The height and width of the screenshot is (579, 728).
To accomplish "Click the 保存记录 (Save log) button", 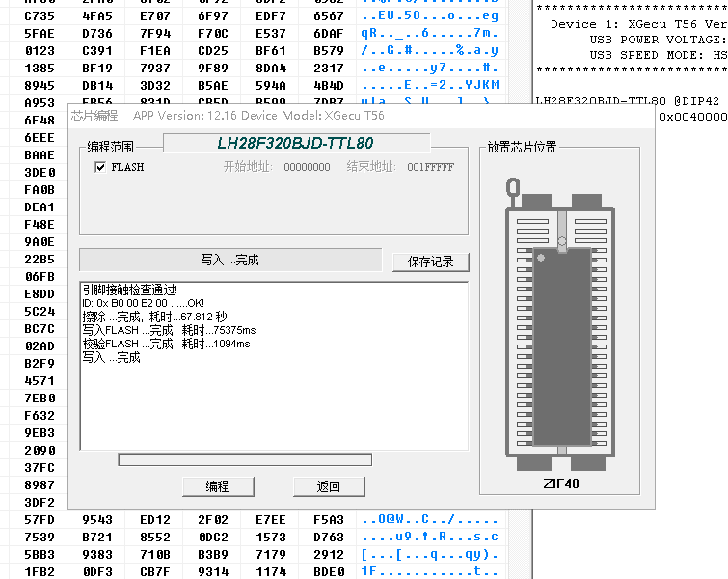I will pos(430,262).
